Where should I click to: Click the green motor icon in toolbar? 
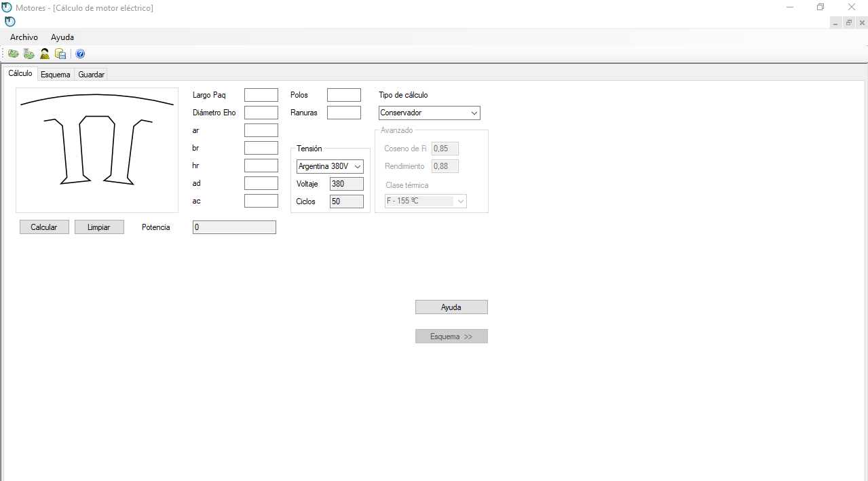14,54
